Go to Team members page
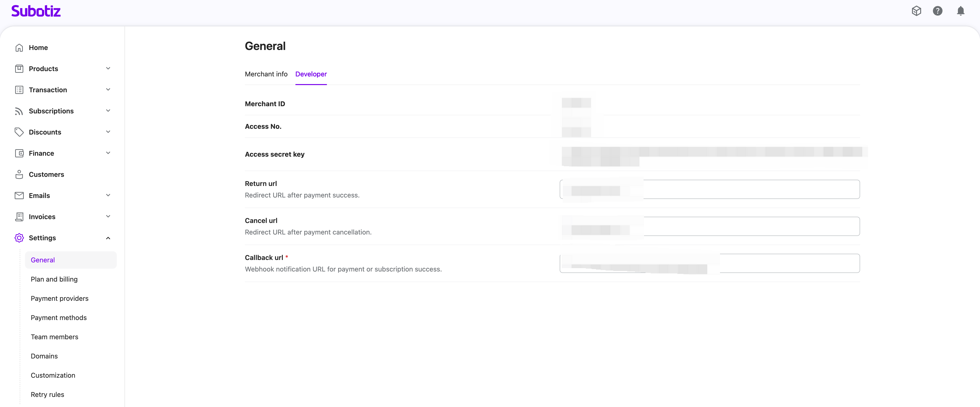Screen dimensions: 980x407 pos(54,337)
